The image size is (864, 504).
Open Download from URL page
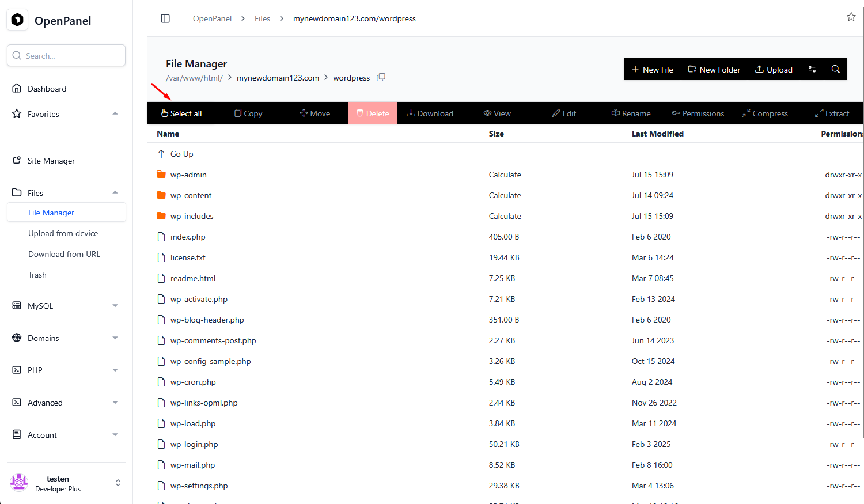(65, 254)
